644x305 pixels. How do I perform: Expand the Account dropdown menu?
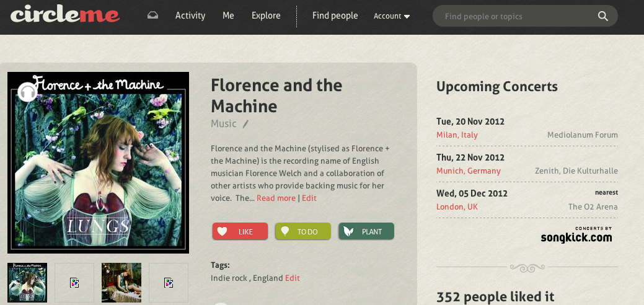[x=392, y=17]
